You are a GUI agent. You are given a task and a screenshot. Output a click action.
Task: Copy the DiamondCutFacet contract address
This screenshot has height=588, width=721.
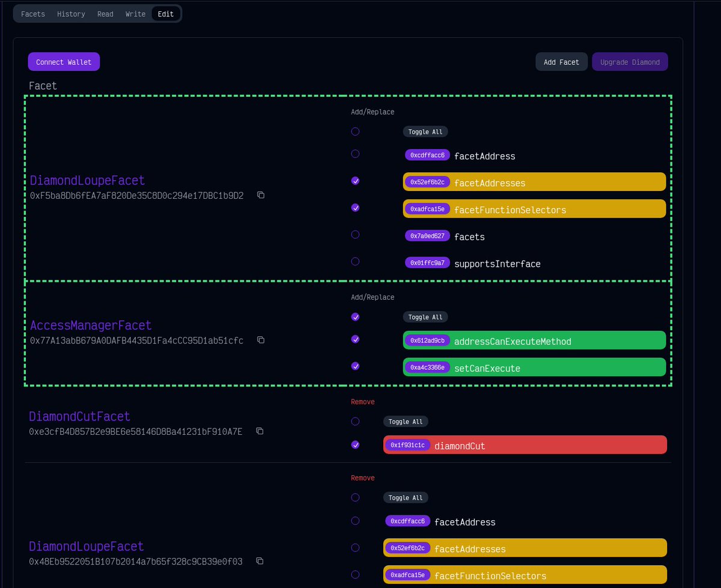point(260,431)
